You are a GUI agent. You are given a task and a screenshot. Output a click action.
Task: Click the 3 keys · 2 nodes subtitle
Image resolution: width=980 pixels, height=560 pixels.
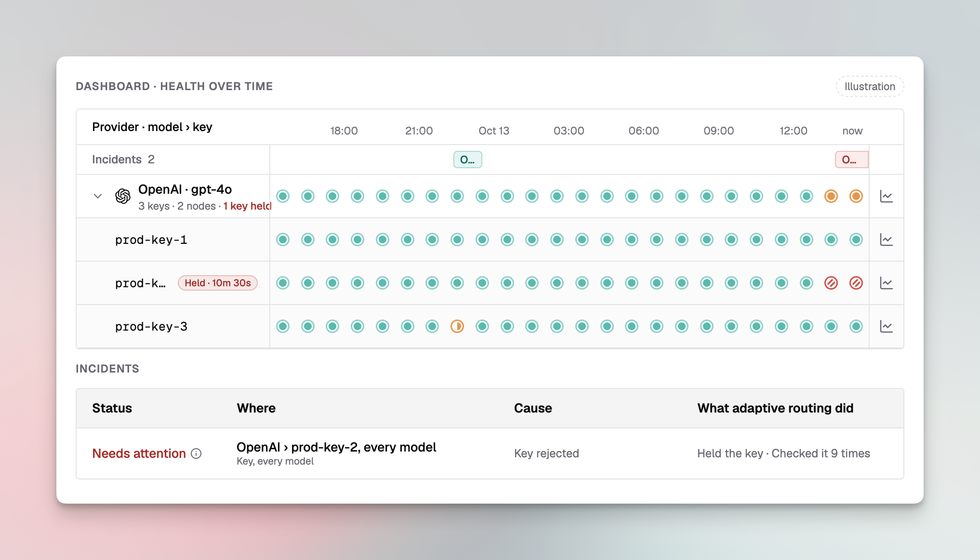point(177,206)
